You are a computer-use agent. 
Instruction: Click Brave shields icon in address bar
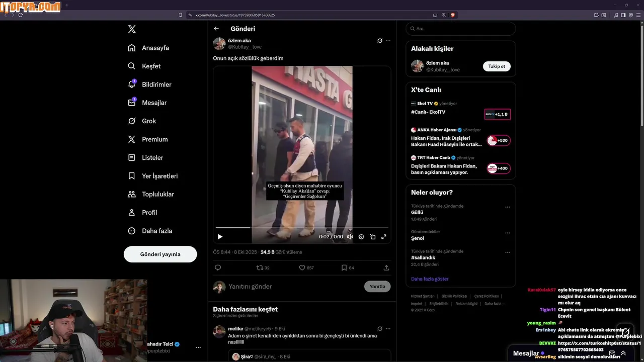pyautogui.click(x=453, y=15)
